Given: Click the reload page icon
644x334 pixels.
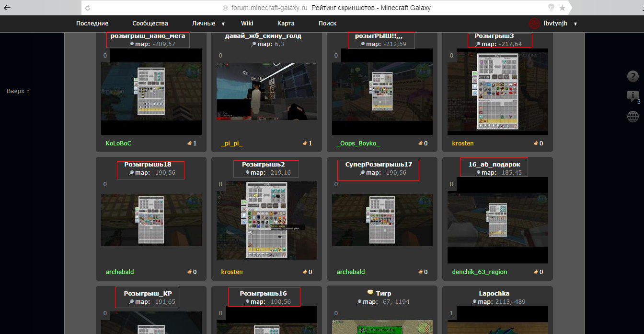Looking at the screenshot, I should coord(88,8).
